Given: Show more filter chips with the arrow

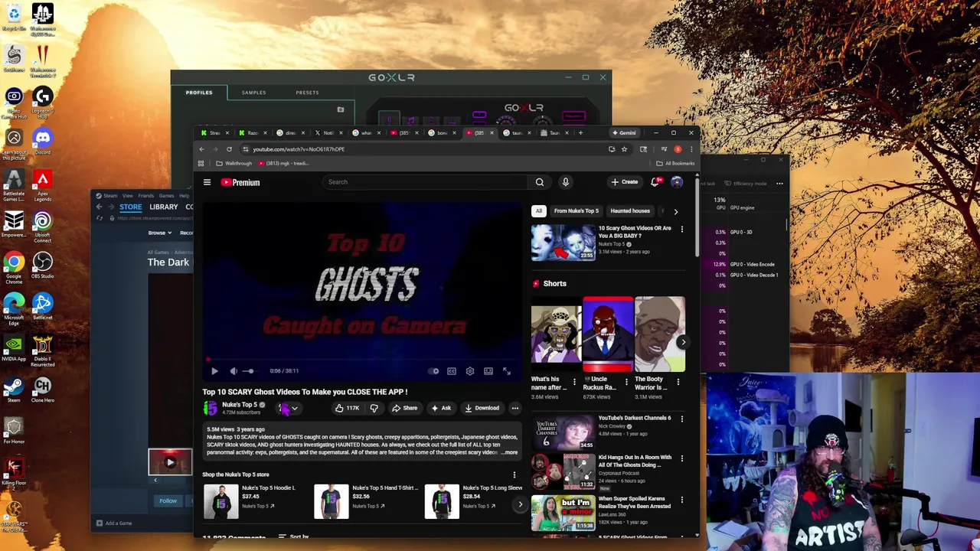Looking at the screenshot, I should [x=675, y=211].
